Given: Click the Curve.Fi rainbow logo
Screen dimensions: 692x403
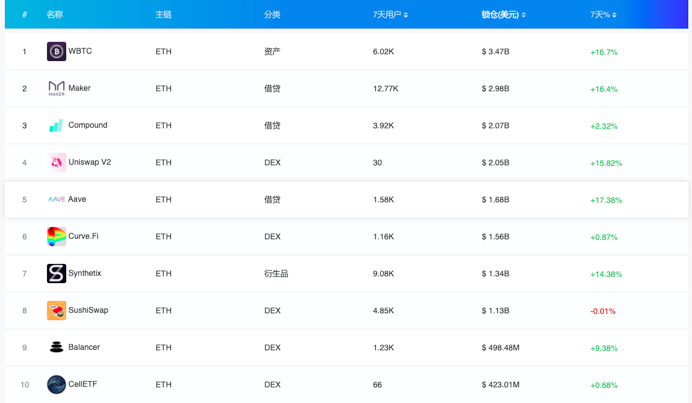Looking at the screenshot, I should point(56,237).
